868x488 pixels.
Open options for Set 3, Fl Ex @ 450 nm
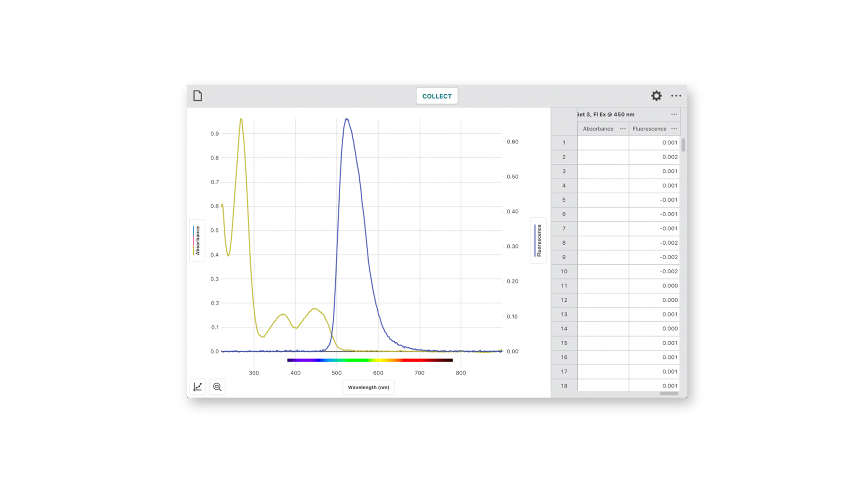tap(674, 115)
